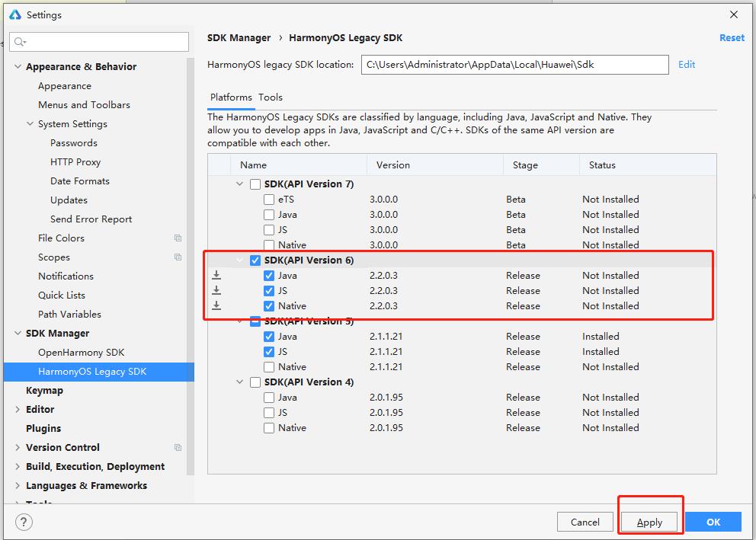Collapse Appearance & Behavior section
Screen dimensions: 756x540
18,66
